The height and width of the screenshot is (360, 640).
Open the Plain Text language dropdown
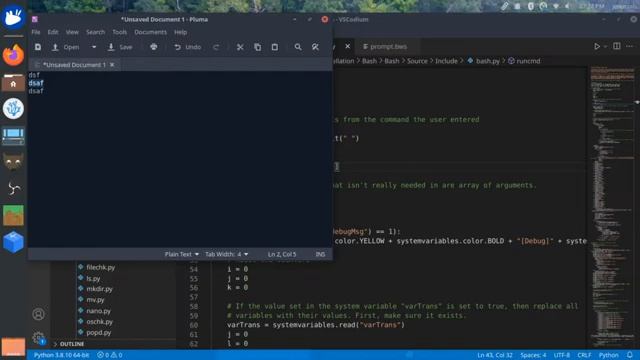182,254
